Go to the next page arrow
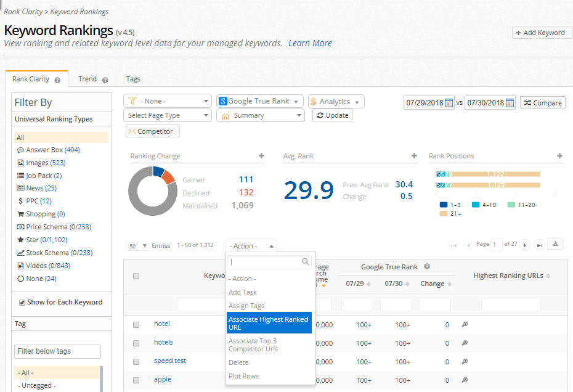 coord(525,245)
